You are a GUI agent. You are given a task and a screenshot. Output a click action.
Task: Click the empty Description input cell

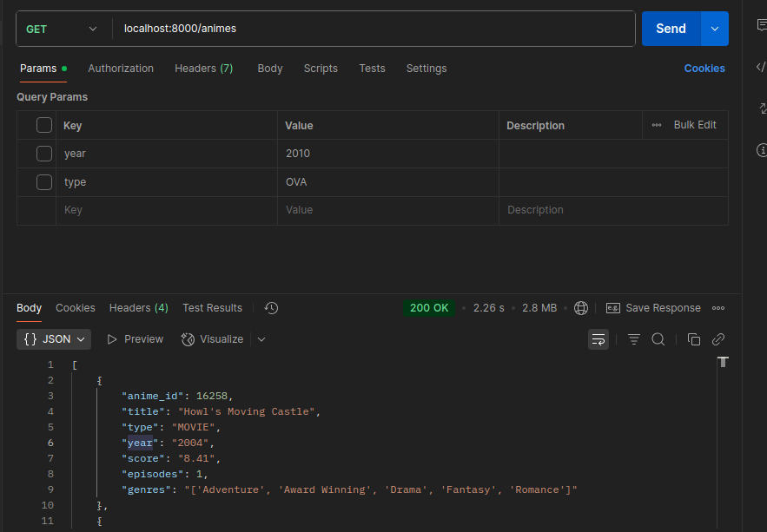tap(613, 211)
